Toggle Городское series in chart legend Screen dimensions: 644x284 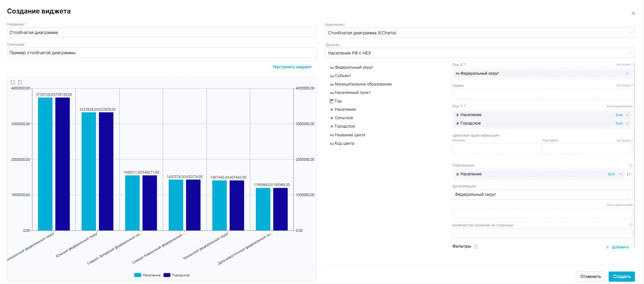(177, 275)
